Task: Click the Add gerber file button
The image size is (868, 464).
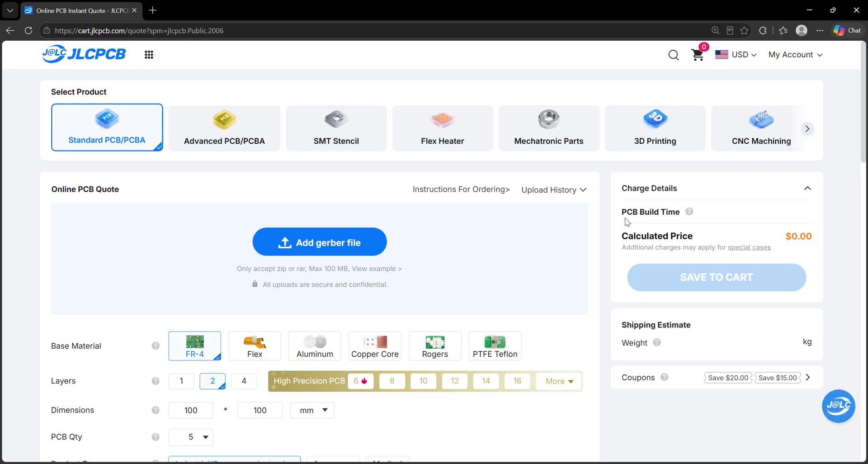Action: 320,242
